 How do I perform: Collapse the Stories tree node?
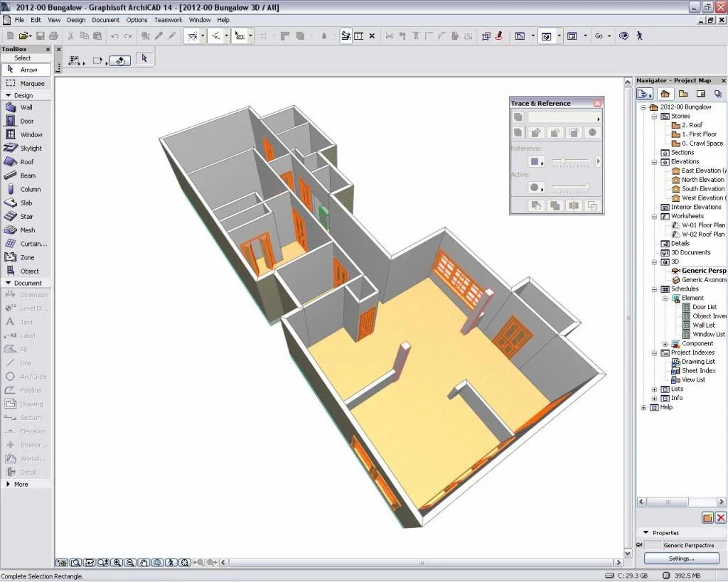654,117
